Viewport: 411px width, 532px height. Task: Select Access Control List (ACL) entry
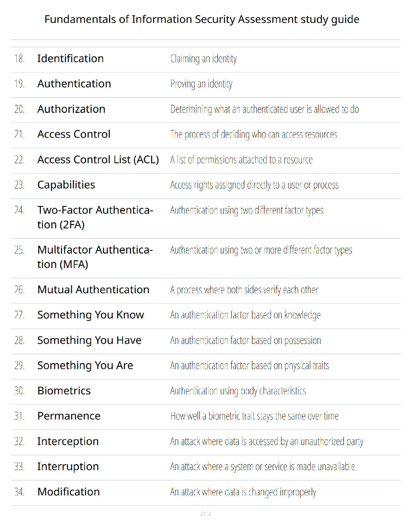205,160
